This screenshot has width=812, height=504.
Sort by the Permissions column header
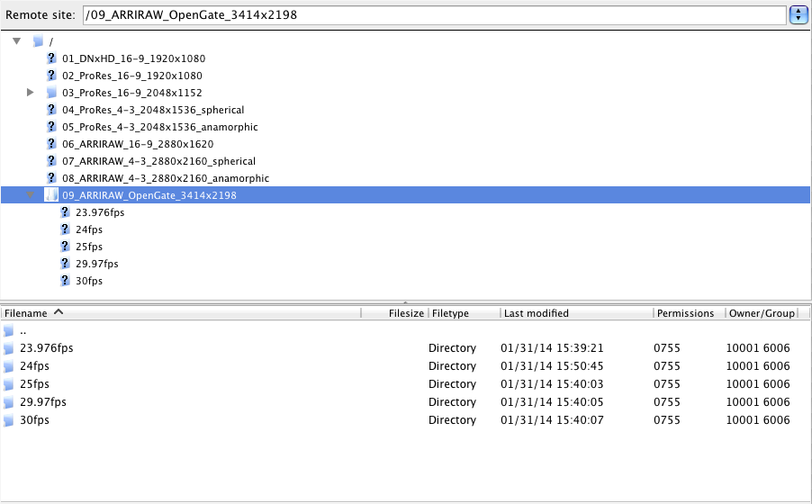pos(690,313)
